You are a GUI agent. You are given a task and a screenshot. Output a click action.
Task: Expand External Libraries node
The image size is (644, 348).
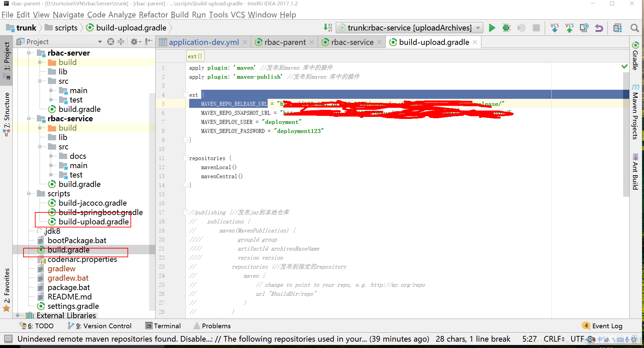[x=18, y=315]
